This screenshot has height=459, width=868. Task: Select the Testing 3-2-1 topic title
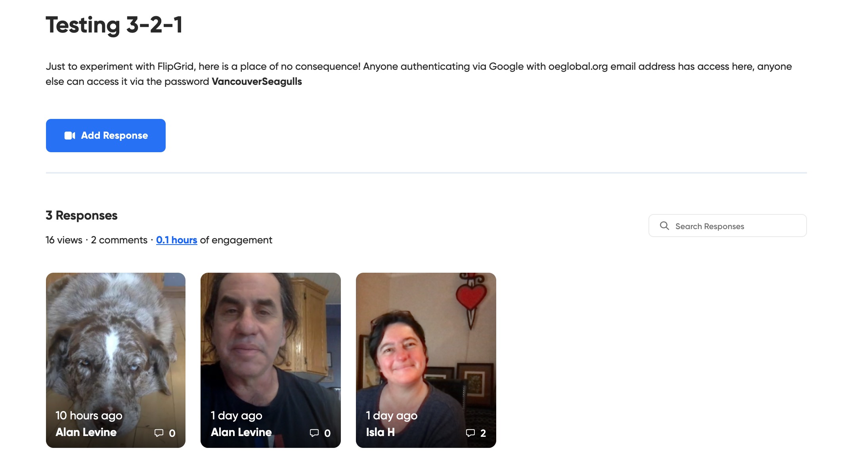coord(114,25)
